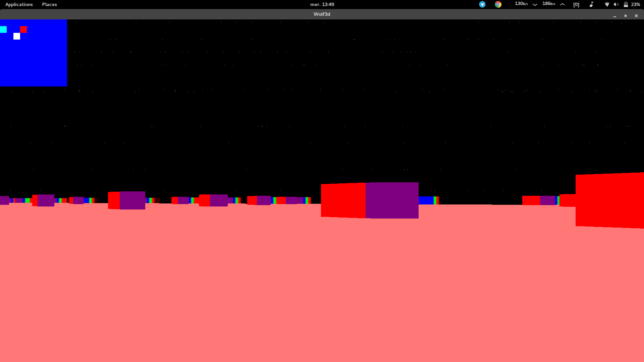Click the music note tray icon

(x=591, y=4)
